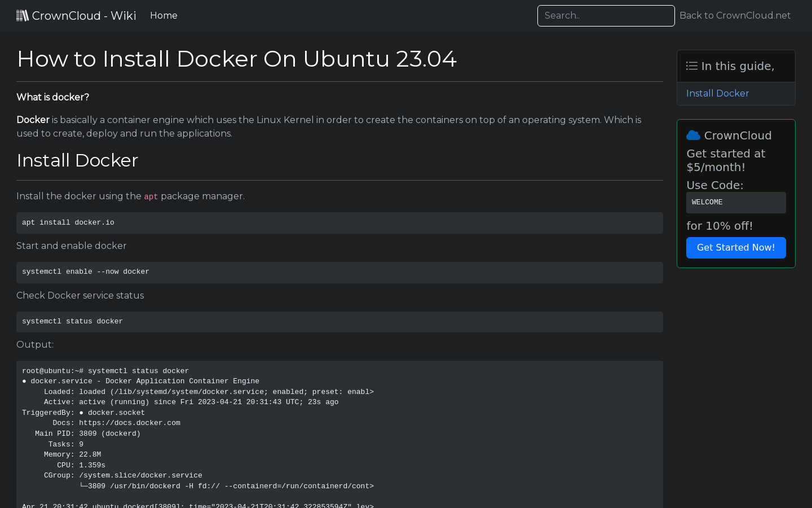This screenshot has height=508, width=812.
Task: Click the Get started at $5/month! text
Action: click(x=726, y=160)
